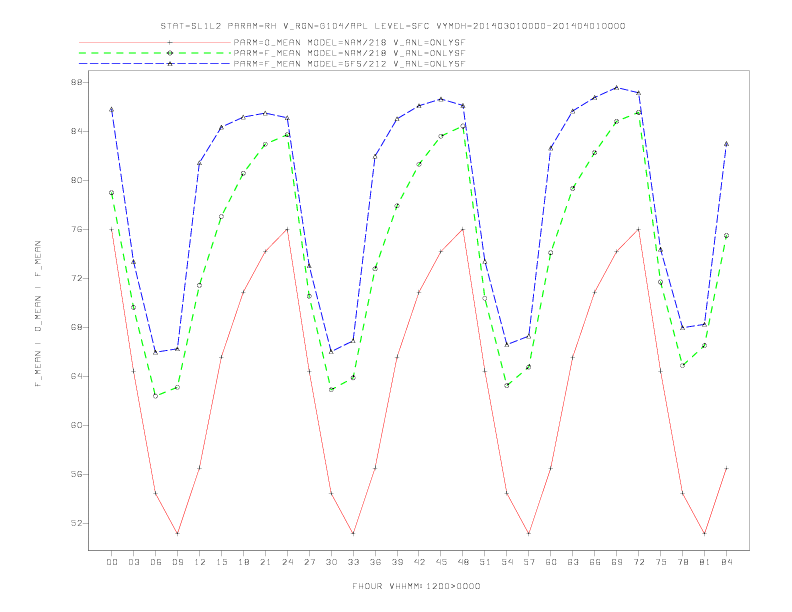Screen dimensions: 792x612
Task: Click x-axis tick label 84
Action: pyautogui.click(x=727, y=562)
